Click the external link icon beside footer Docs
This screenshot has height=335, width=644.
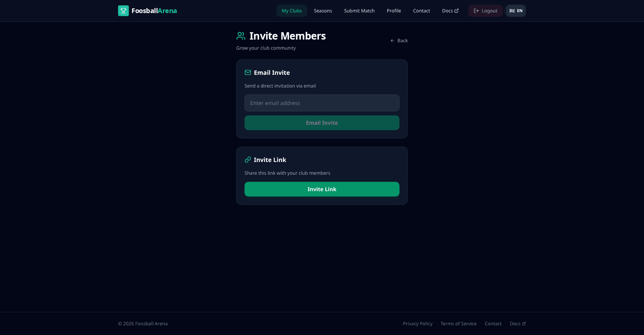[523, 324]
